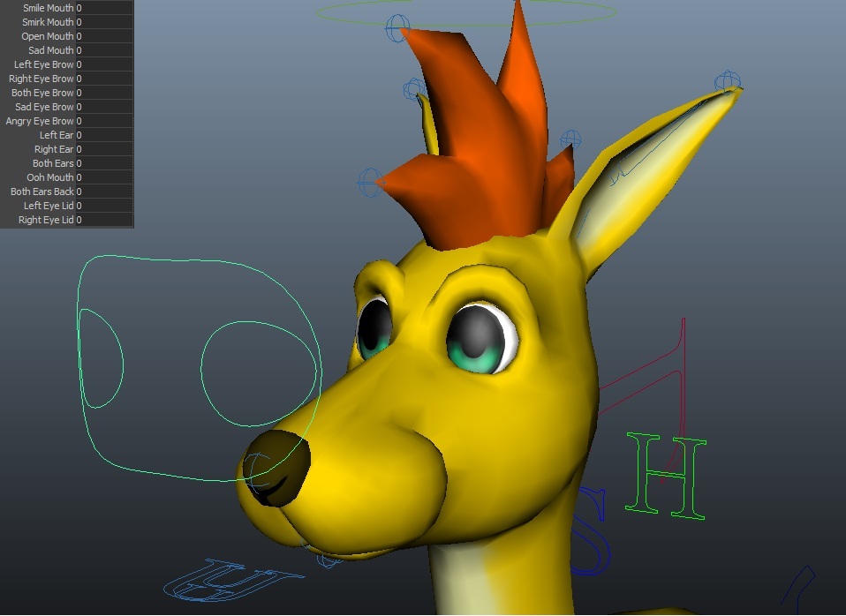
Task: Click the Open Mouth value field
Action: [x=104, y=36]
